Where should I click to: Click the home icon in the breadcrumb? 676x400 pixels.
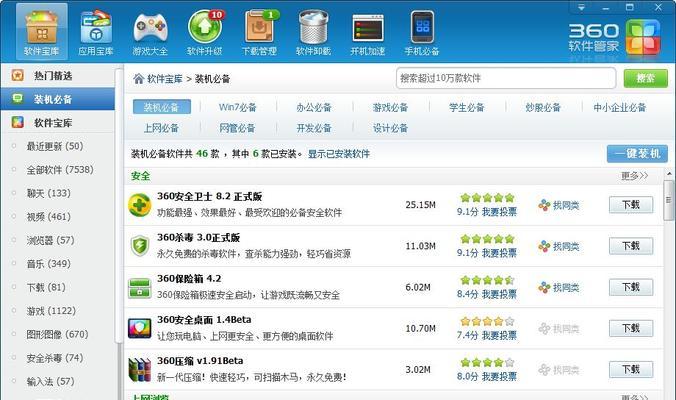point(138,78)
